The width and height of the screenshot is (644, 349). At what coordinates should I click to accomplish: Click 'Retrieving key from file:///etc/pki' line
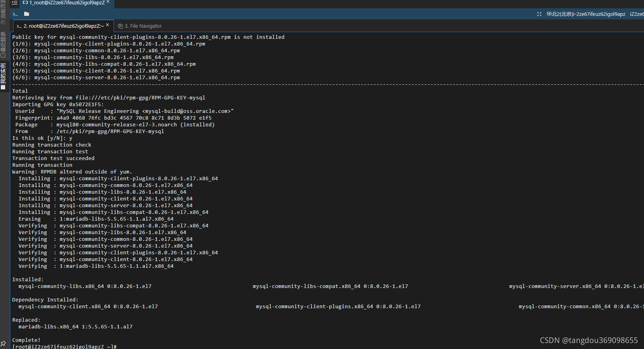(x=109, y=97)
